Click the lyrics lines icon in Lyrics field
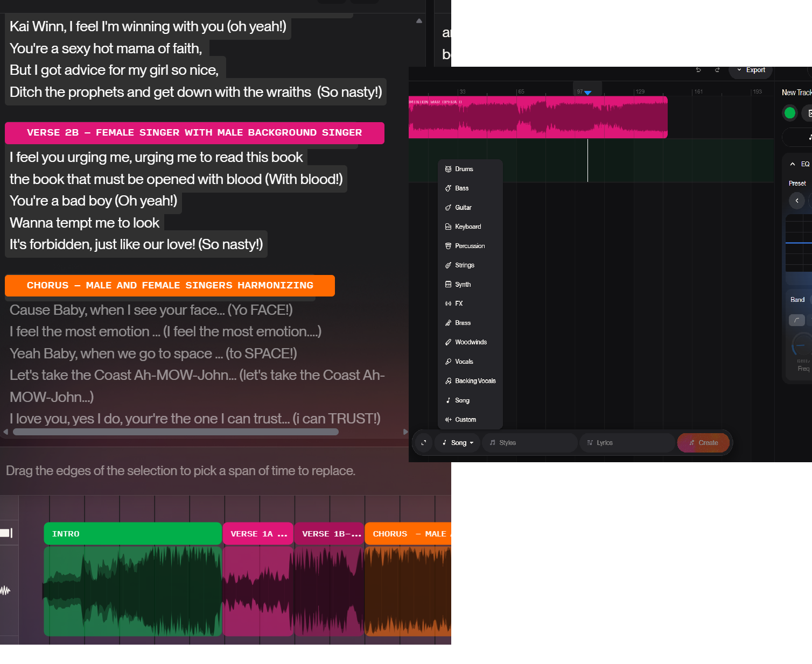The height and width of the screenshot is (664, 812). pos(590,443)
